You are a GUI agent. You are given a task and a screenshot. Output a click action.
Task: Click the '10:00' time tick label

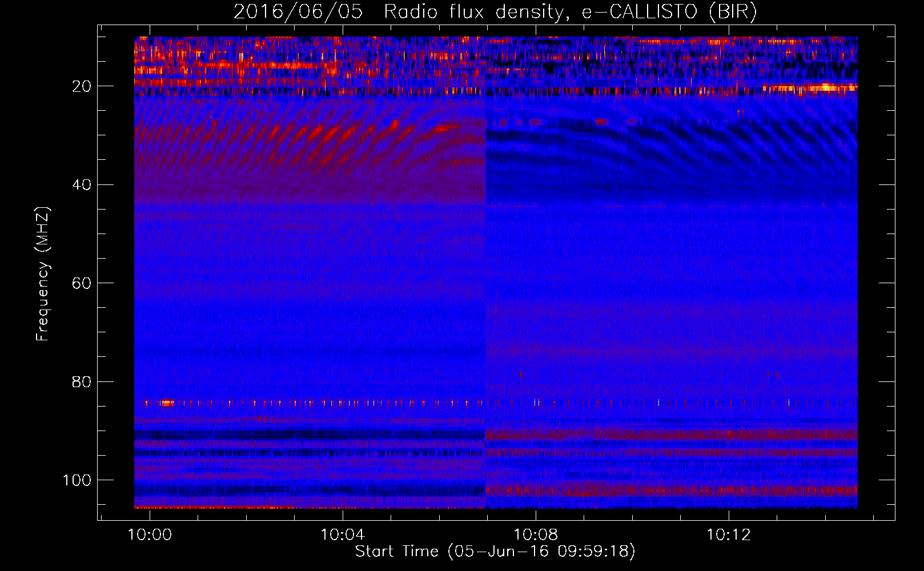[x=150, y=535]
